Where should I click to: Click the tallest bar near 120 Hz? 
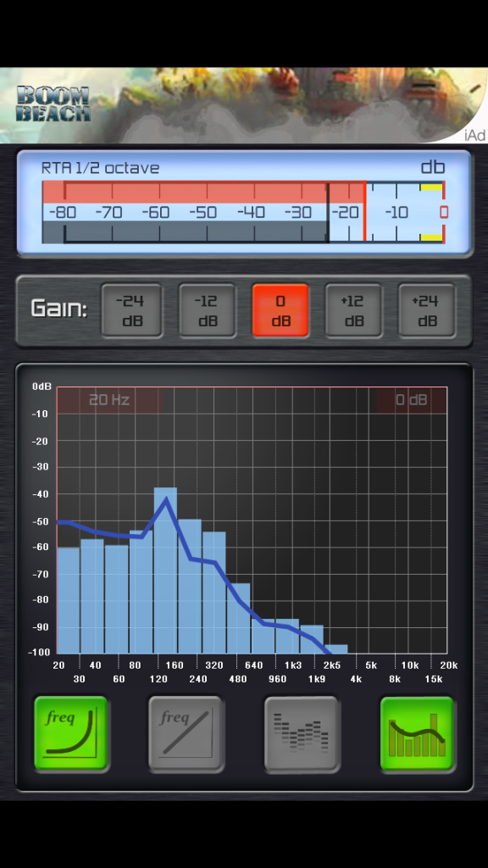165,570
